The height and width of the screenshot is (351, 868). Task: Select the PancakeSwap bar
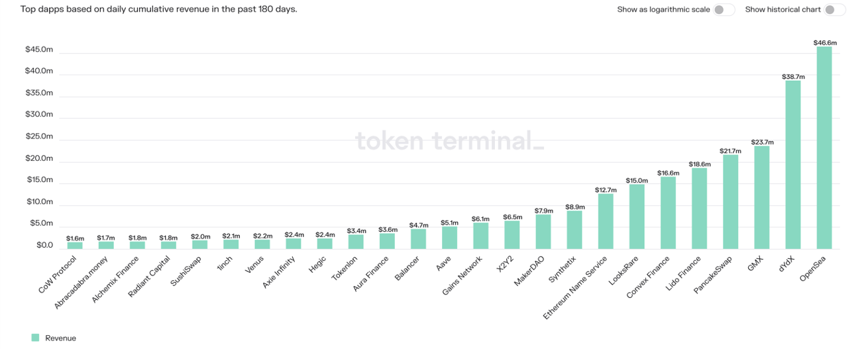point(730,202)
